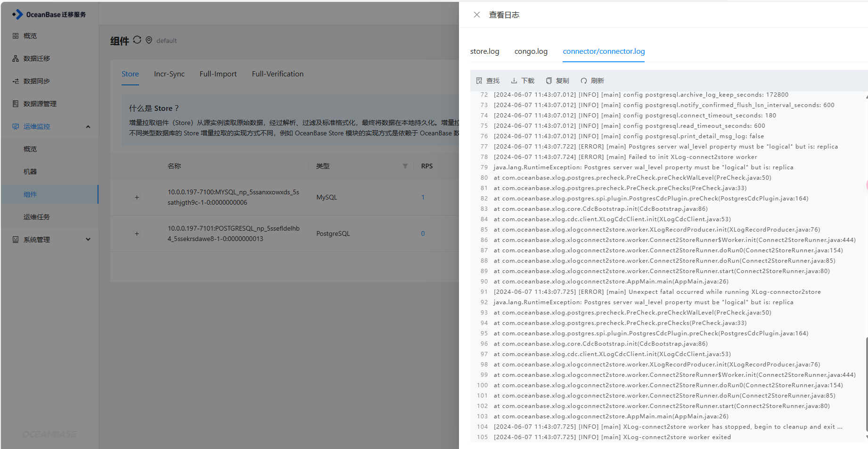Screen dimensions: 868x449
Task: Open 数据同步 from the sidebar
Action: pos(37,81)
